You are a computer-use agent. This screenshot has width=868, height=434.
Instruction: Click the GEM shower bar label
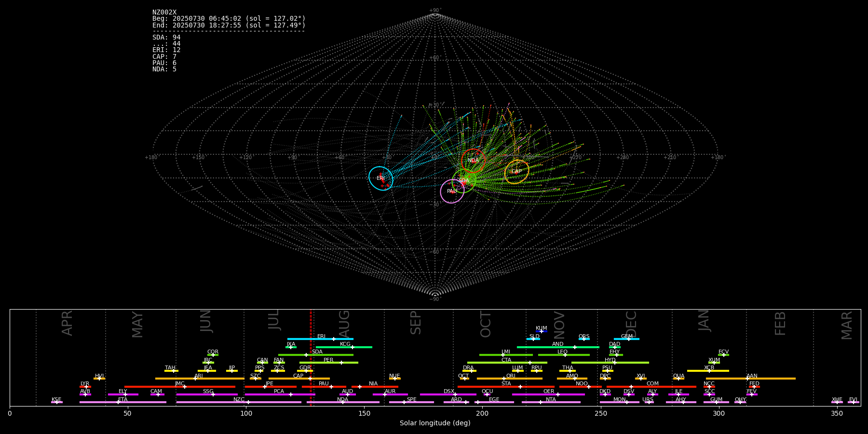tap(627, 337)
